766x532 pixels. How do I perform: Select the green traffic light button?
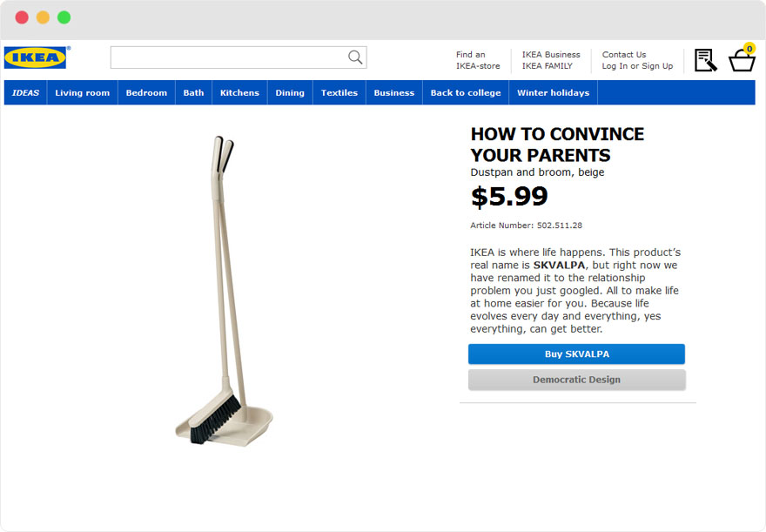tap(64, 17)
